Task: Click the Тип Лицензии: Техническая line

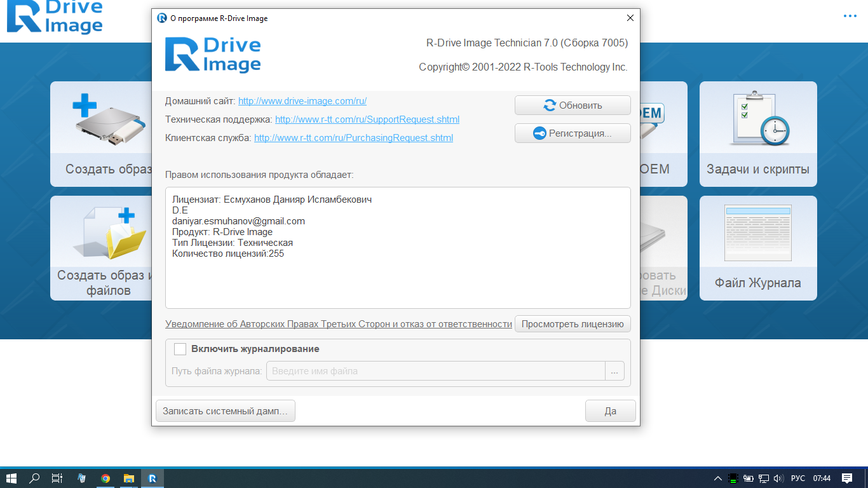Action: click(233, 243)
